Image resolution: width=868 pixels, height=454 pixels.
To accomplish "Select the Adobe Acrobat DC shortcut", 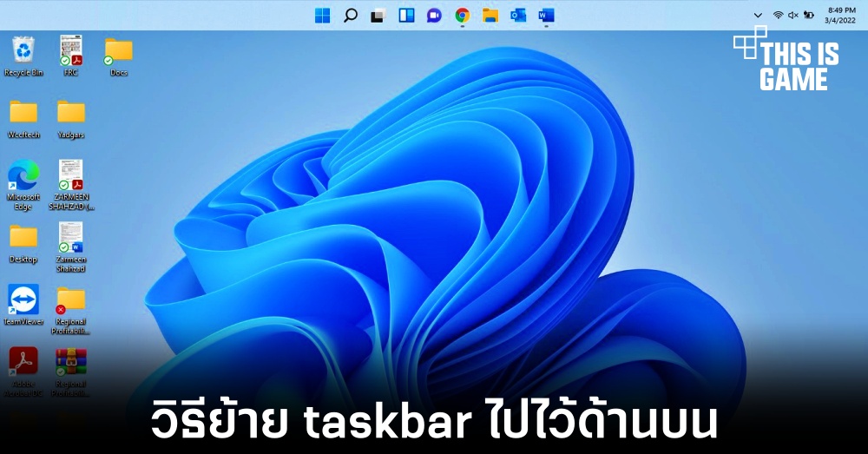I will pyautogui.click(x=23, y=372).
